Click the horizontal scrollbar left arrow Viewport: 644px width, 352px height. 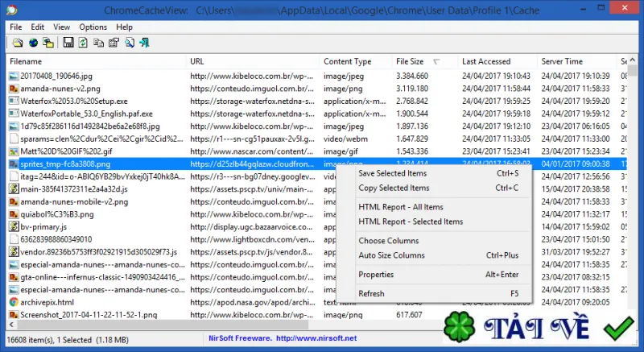pyautogui.click(x=11, y=325)
